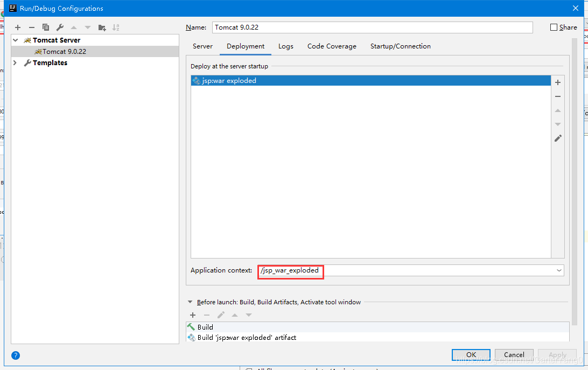Expand the Templates tree node
Image resolution: width=588 pixels, height=370 pixels.
click(15, 62)
